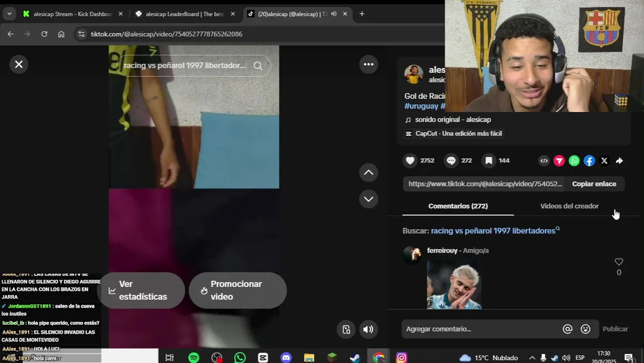Click ferreirouy's profile avatar
Image resolution: width=644 pixels, height=363 pixels.
[x=412, y=255]
